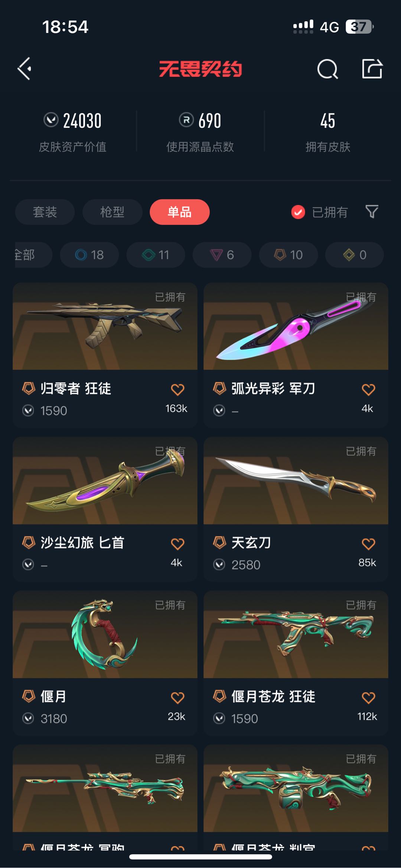Select the green tier filter showing 11
This screenshot has height=868, width=401.
pyautogui.click(x=156, y=255)
